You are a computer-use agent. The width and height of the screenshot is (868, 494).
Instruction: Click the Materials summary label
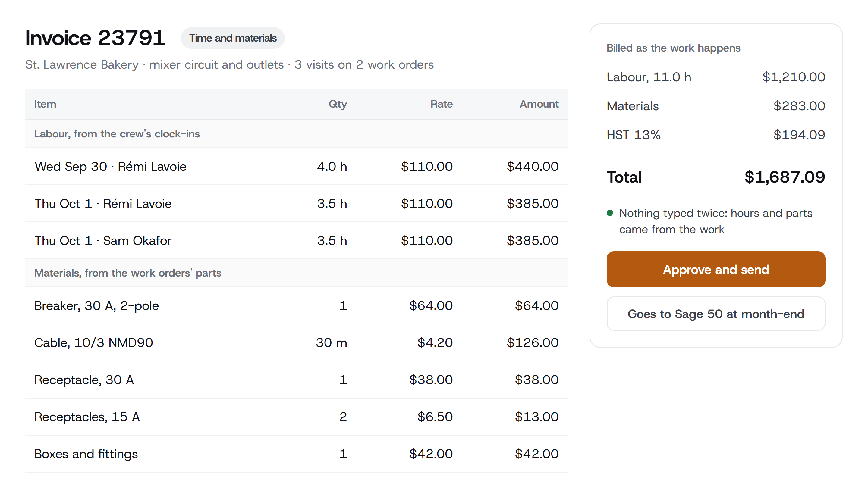pos(632,106)
